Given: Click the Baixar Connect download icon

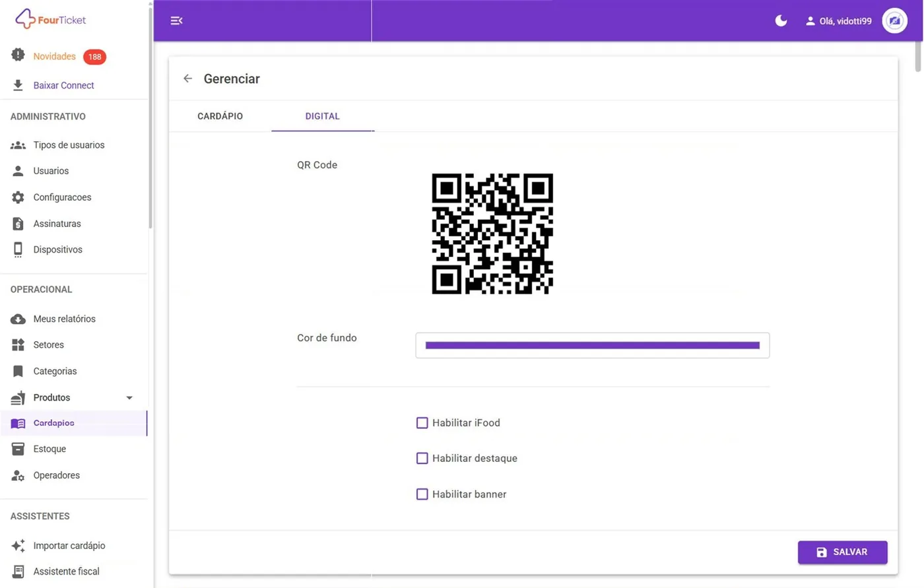Looking at the screenshot, I should point(18,85).
